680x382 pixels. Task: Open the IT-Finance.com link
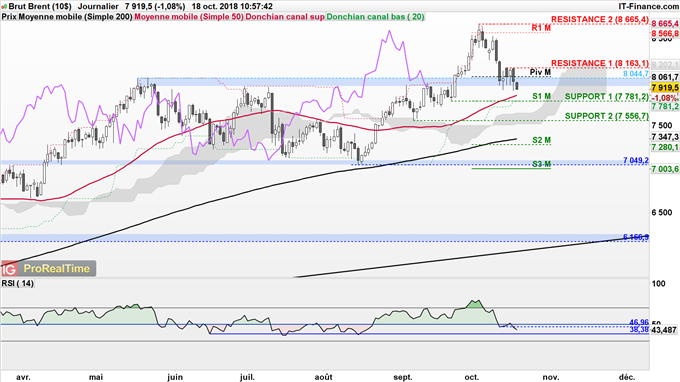click(648, 7)
